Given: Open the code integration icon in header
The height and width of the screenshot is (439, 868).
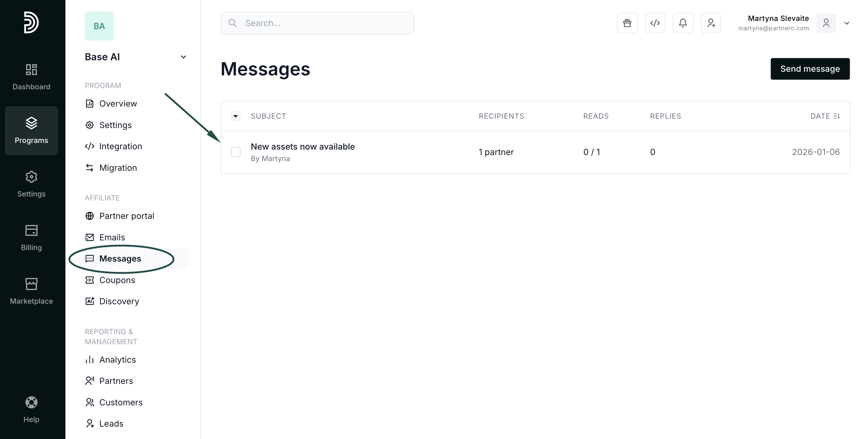Looking at the screenshot, I should pos(655,23).
